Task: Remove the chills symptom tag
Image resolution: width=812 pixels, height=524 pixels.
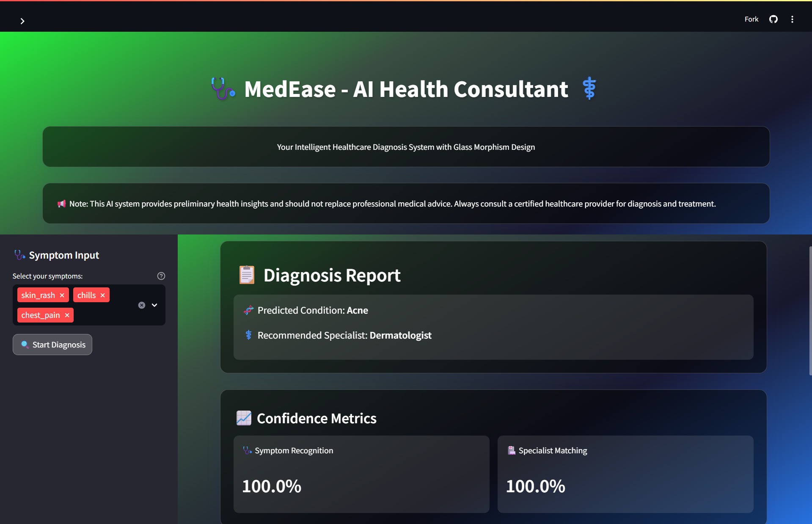Action: pyautogui.click(x=102, y=295)
